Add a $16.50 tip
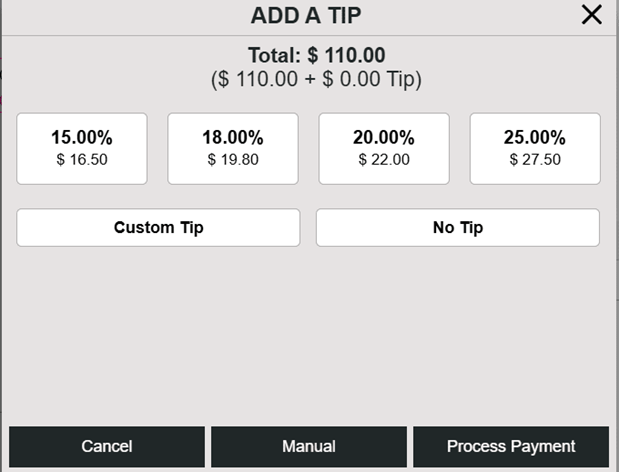The width and height of the screenshot is (619, 472). click(82, 159)
